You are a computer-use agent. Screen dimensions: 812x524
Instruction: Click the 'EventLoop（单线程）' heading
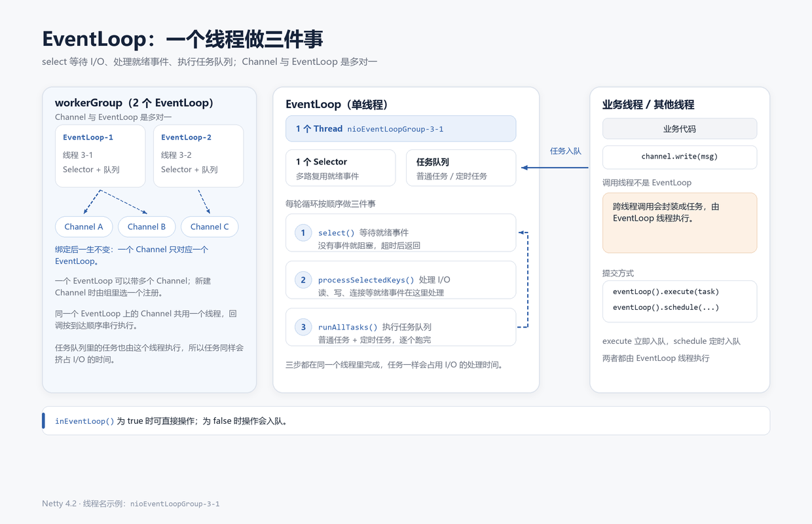[x=337, y=104]
